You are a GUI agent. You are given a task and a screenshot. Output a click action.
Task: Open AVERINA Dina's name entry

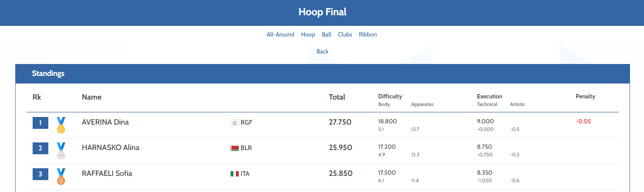(105, 122)
